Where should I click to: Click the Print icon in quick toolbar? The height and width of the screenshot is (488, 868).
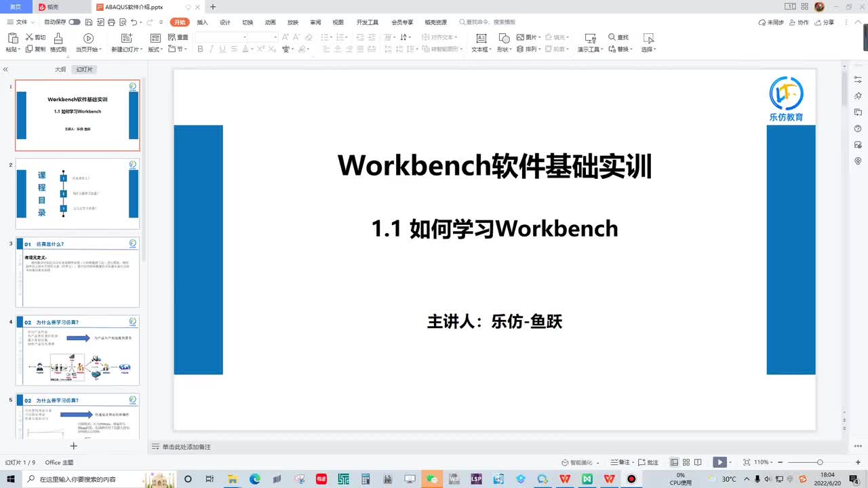(x=111, y=22)
